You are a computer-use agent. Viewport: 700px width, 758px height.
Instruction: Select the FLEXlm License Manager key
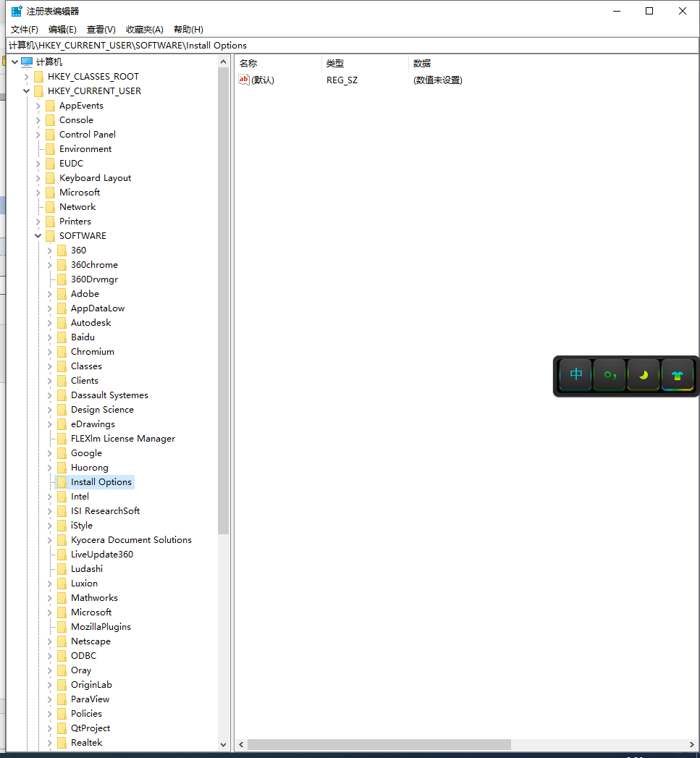[x=123, y=439]
